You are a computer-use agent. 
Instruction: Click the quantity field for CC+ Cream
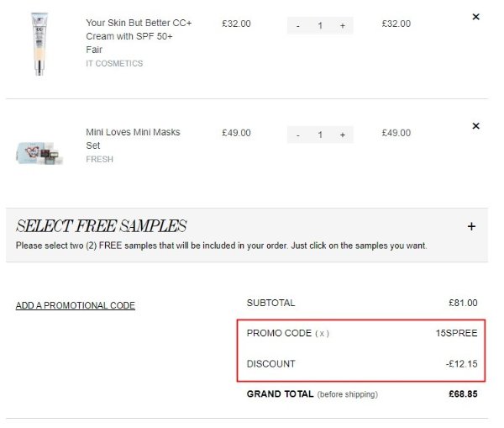point(320,25)
